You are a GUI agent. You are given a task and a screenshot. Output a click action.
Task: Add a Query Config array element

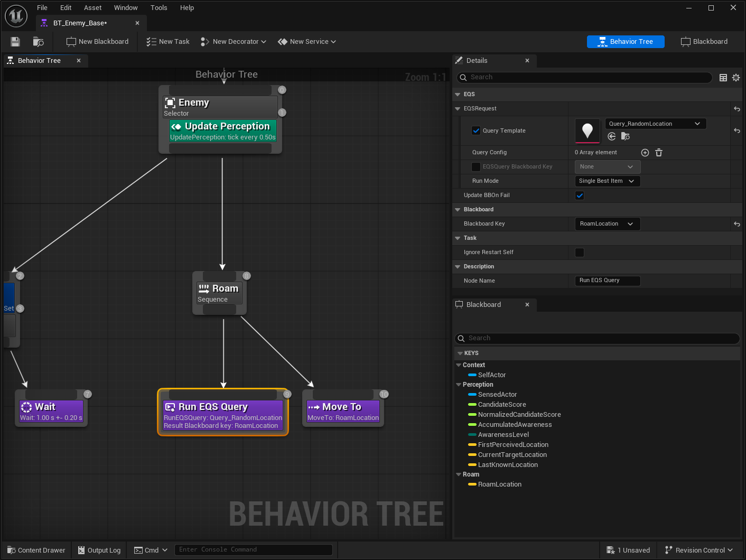(645, 152)
